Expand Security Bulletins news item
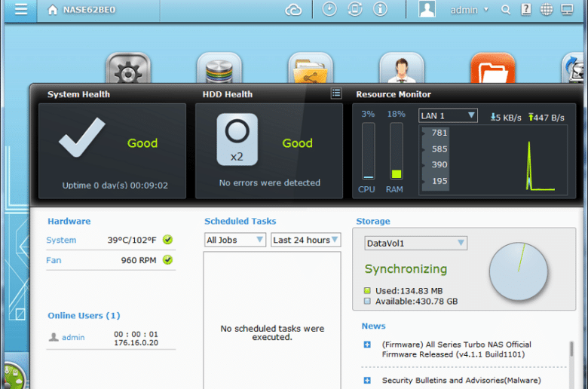This screenshot has height=389, width=588. tap(367, 381)
